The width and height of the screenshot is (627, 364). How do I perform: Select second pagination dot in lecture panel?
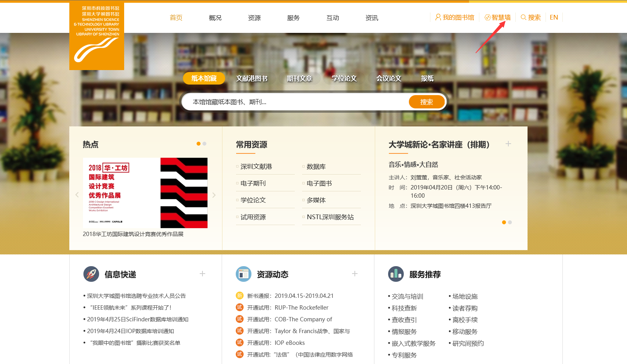(x=510, y=222)
